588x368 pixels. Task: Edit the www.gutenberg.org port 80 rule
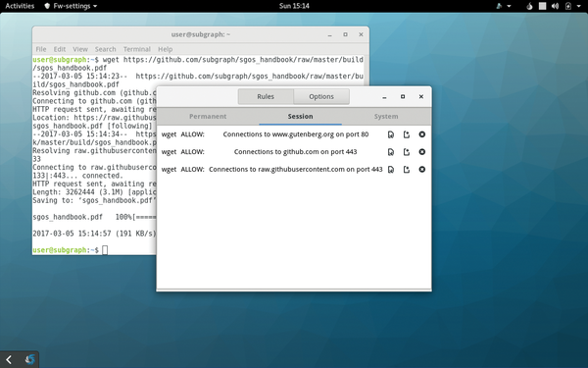pyautogui.click(x=391, y=134)
